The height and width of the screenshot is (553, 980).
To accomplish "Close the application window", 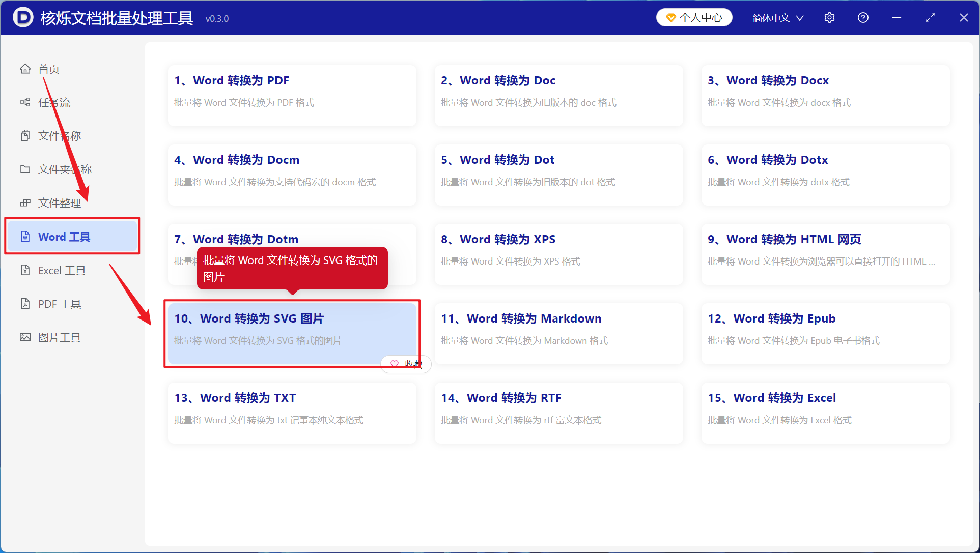I will 964,18.
